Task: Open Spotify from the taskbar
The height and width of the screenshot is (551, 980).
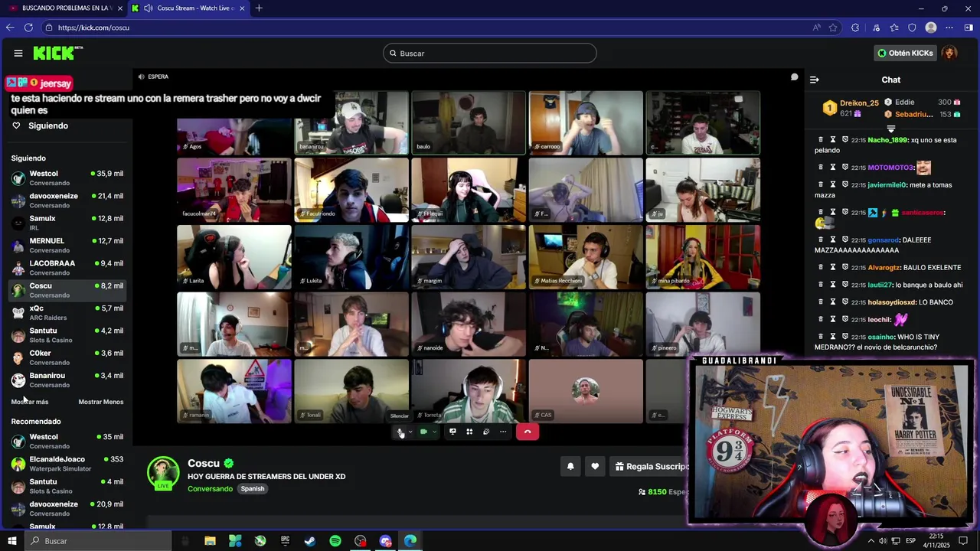Action: pyautogui.click(x=335, y=541)
